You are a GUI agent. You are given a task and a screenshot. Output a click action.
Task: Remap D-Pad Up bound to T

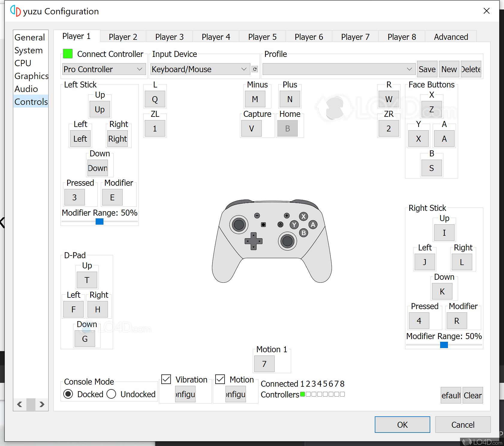(87, 280)
